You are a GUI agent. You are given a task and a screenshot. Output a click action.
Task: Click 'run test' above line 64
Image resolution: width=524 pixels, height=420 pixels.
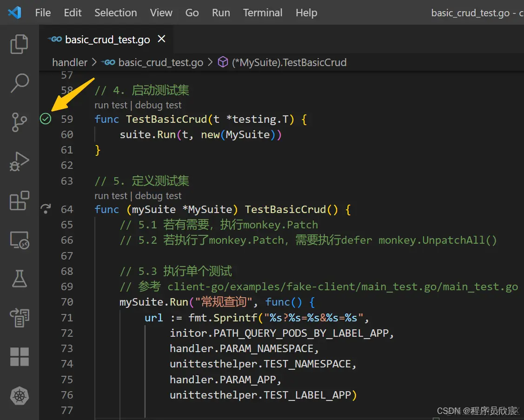[111, 196]
